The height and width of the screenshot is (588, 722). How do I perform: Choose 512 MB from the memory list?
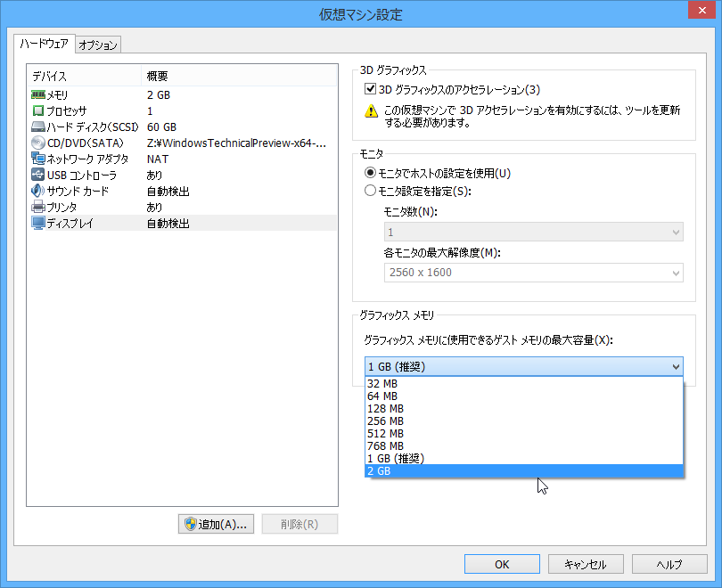pos(523,433)
